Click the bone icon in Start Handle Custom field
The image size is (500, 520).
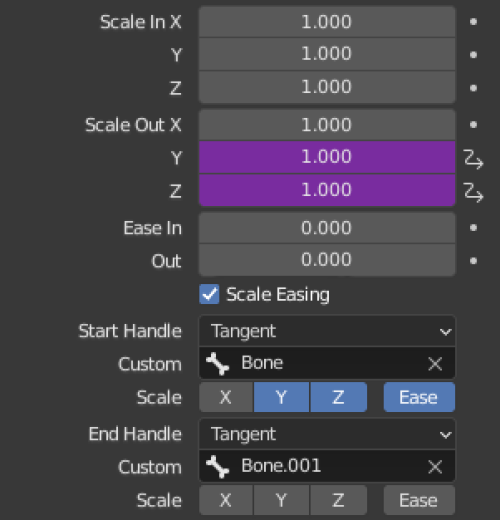217,364
